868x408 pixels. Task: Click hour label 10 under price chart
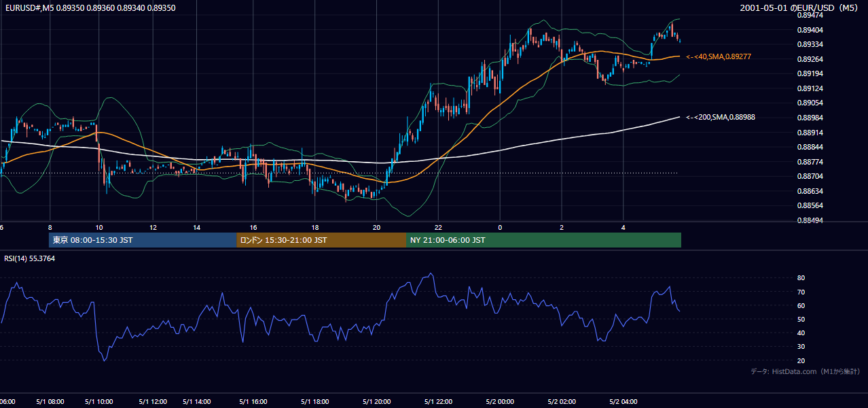(99, 227)
